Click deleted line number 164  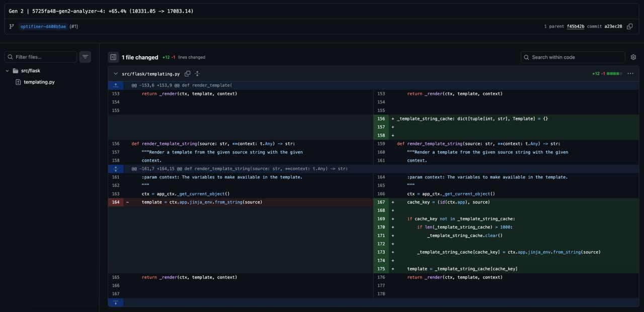pyautogui.click(x=116, y=202)
